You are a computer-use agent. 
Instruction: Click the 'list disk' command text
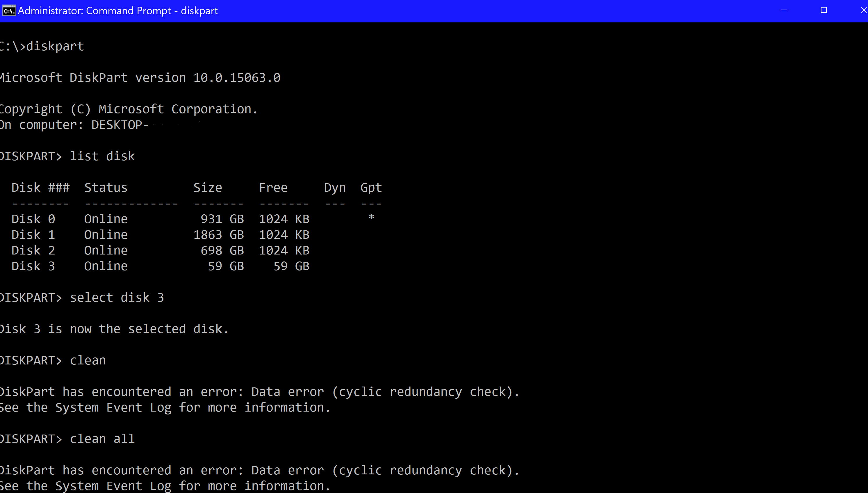[x=102, y=156]
